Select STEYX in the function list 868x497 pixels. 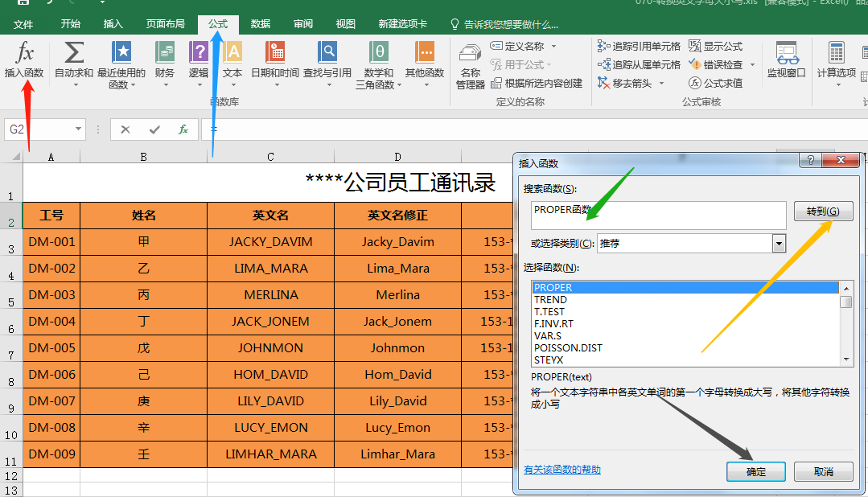[685, 359]
